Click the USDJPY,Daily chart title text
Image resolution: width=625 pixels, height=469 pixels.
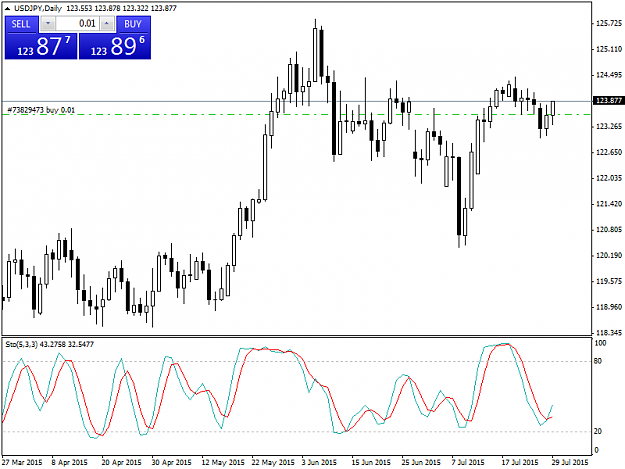(38, 8)
